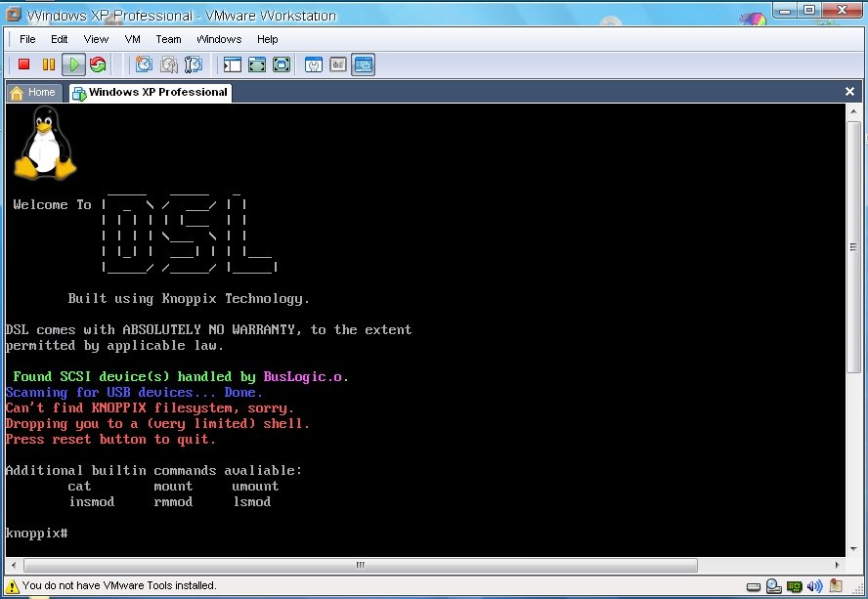Switch to the Home tab

(34, 93)
